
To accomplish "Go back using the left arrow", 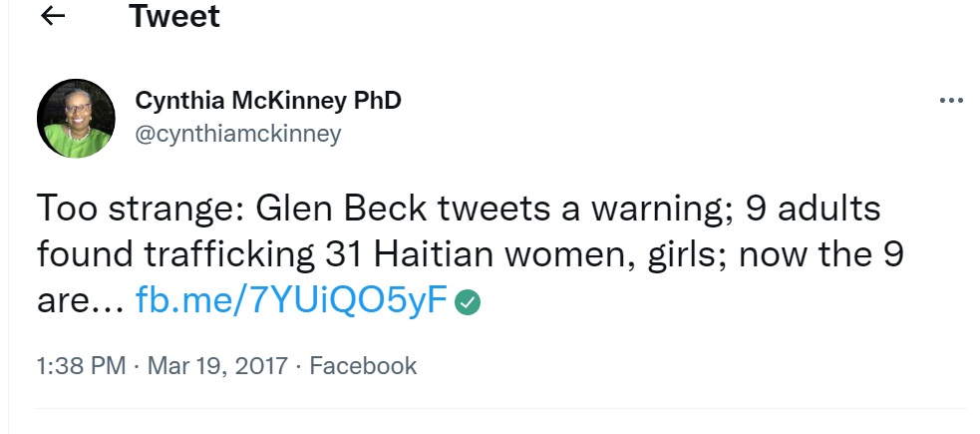I will pyautogui.click(x=53, y=16).
